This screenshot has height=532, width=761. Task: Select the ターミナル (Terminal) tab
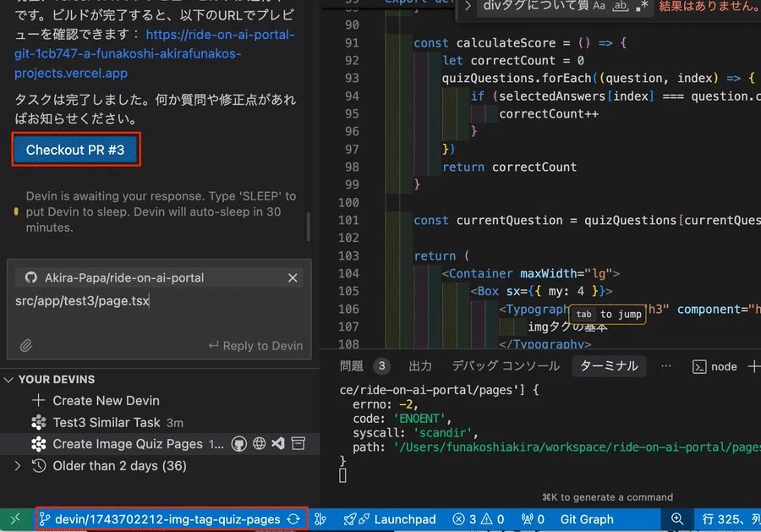tap(609, 366)
